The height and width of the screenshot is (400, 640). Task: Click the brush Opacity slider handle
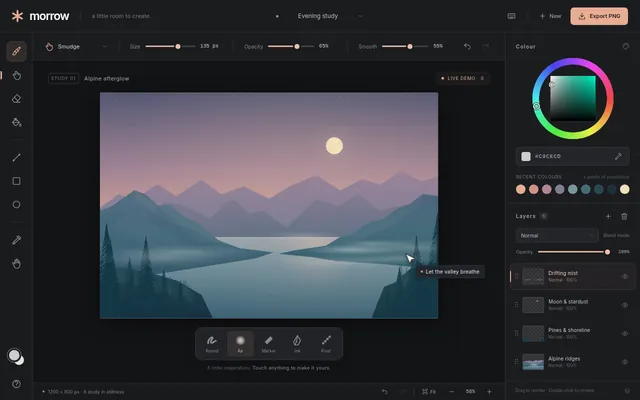[297, 47]
